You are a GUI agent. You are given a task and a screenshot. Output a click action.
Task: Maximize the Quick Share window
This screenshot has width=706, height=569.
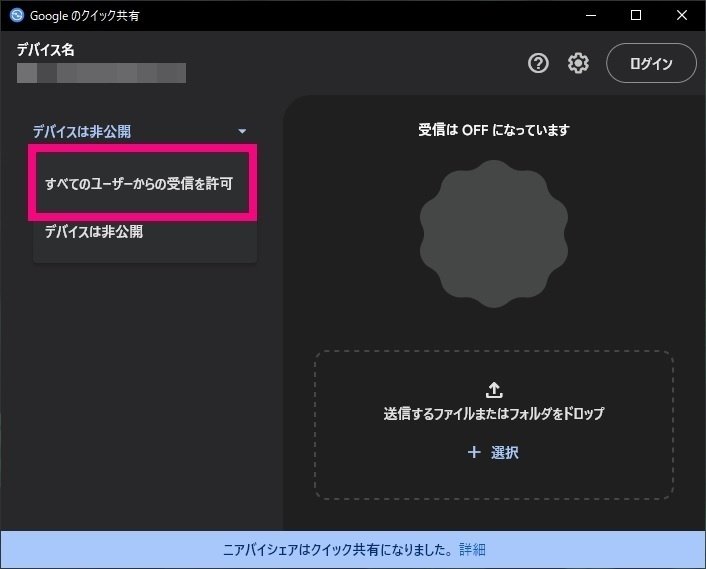[636, 15]
